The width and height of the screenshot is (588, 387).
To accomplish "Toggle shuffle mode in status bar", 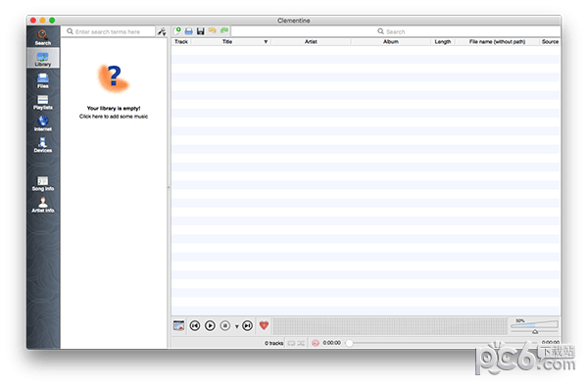I will tap(301, 343).
